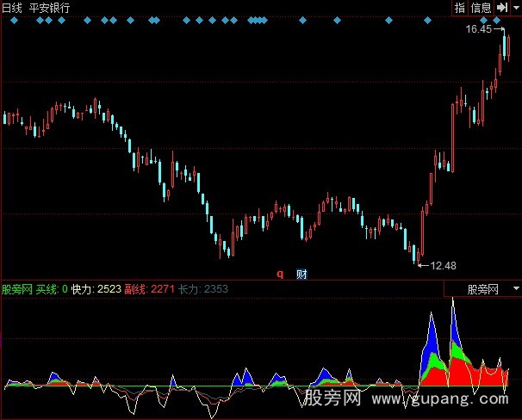The width and height of the screenshot is (522, 420).
Task: Click the 12.48 low price label
Action: (442, 264)
